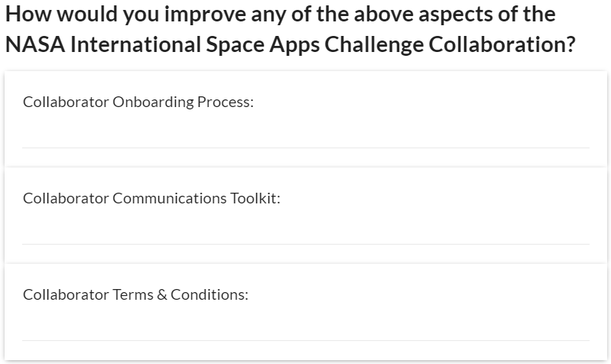
Task: Click the Collaborator Onboarding Process answer field
Action: (x=306, y=133)
